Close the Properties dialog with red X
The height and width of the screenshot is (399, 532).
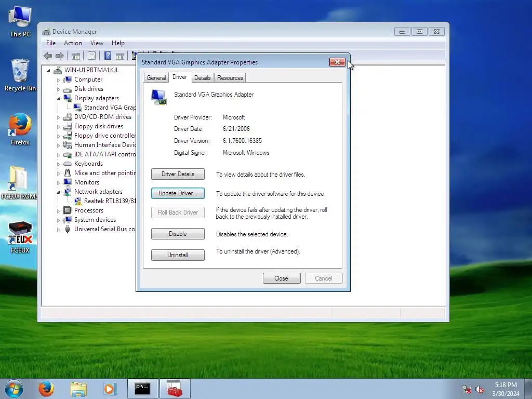click(x=337, y=62)
